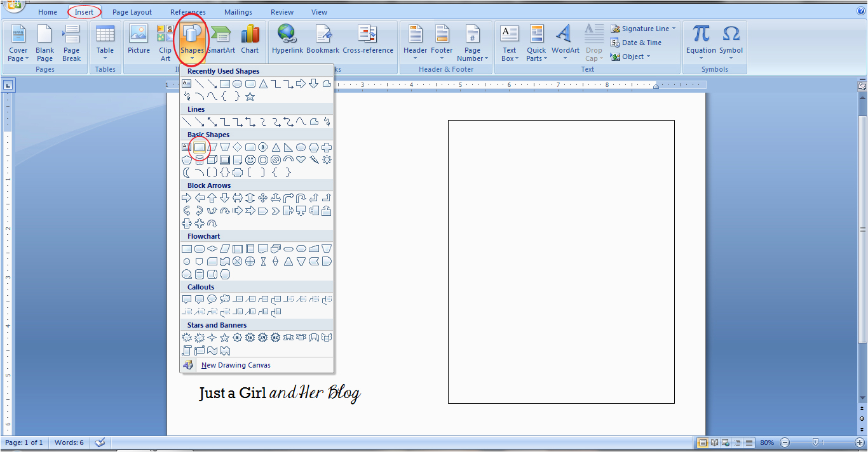Insert a Chart from the ribbon
The image size is (868, 452).
pyautogui.click(x=250, y=39)
